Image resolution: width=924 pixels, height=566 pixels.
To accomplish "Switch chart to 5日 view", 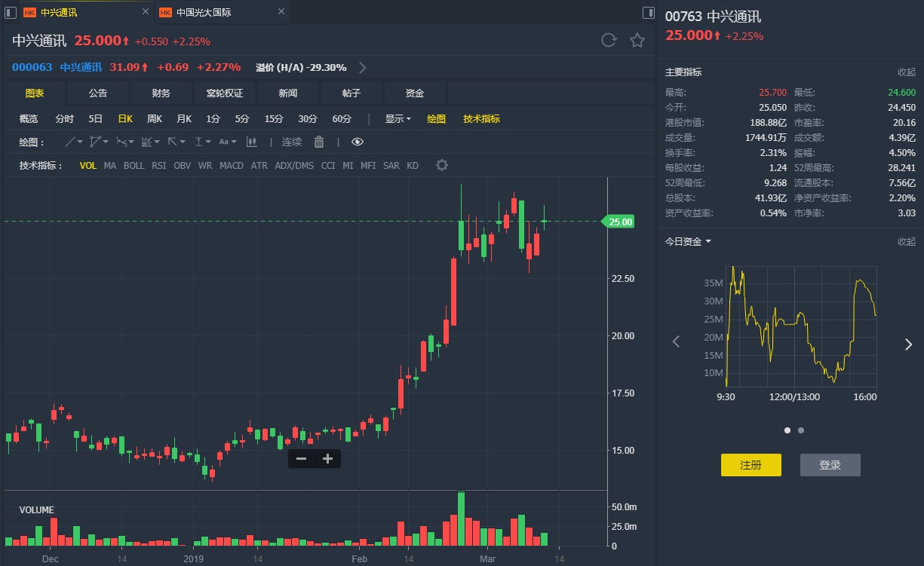I will click(96, 119).
